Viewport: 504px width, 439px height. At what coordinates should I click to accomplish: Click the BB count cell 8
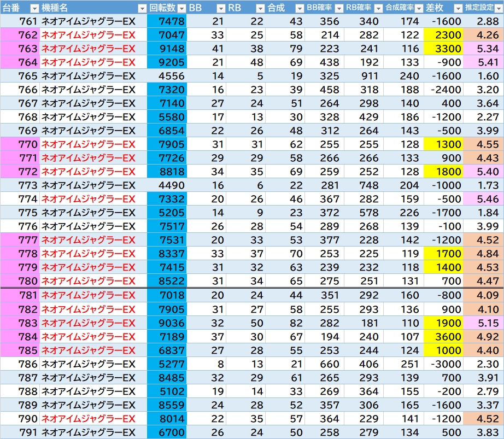tap(206, 364)
